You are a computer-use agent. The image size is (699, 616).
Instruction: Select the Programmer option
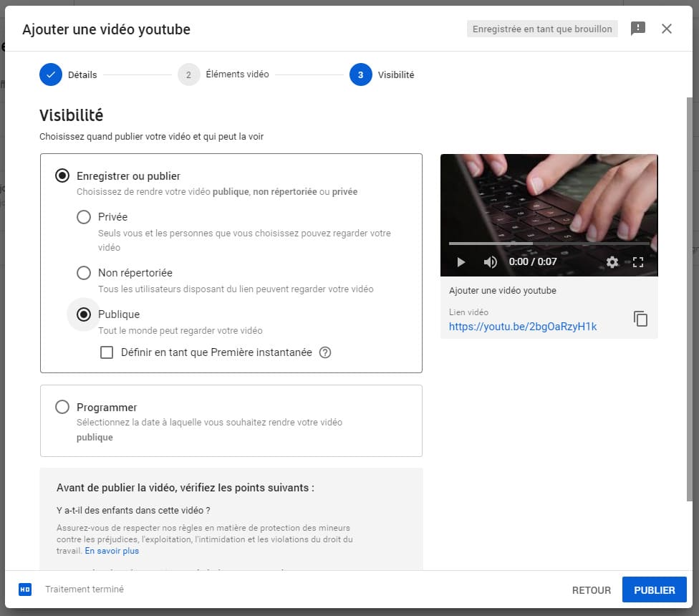(x=62, y=407)
